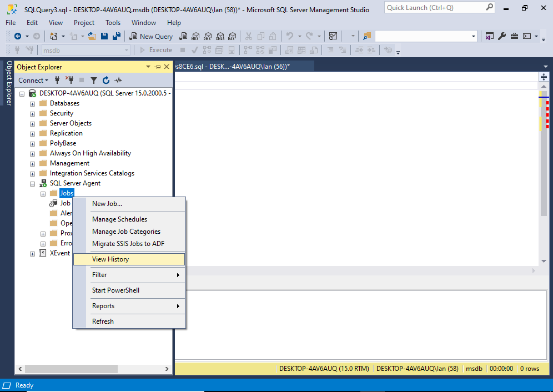The width and height of the screenshot is (553, 392).
Task: Open the Object Explorer window position dropdown
Action: (148, 67)
